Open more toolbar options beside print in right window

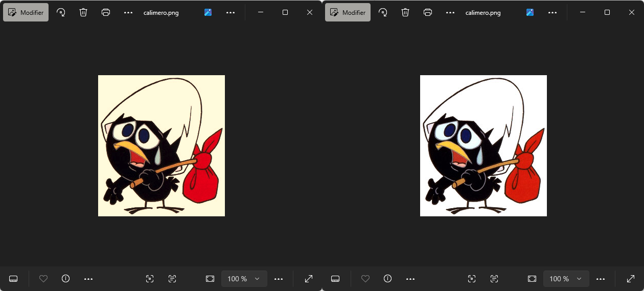[450, 12]
